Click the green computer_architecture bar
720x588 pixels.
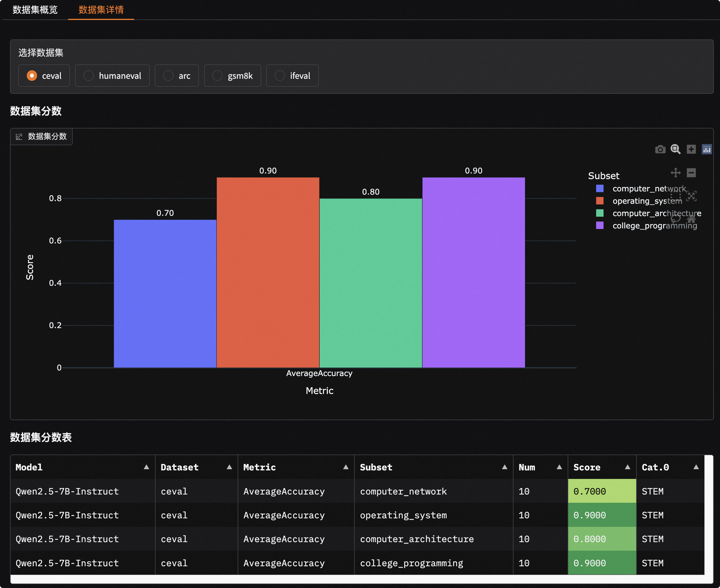371,283
